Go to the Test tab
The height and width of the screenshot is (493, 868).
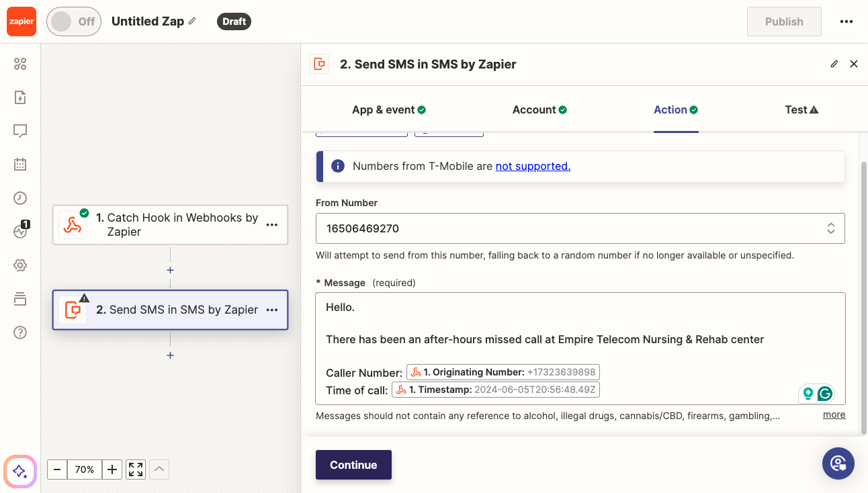801,109
